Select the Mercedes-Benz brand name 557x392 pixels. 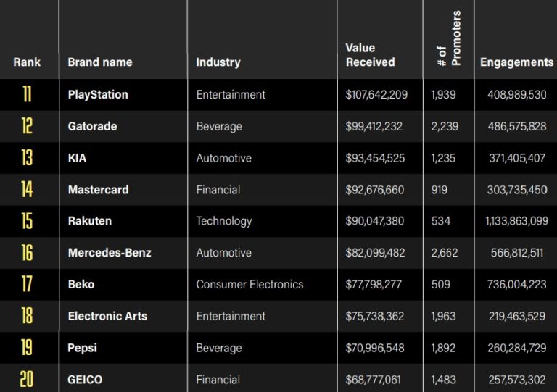(110, 253)
